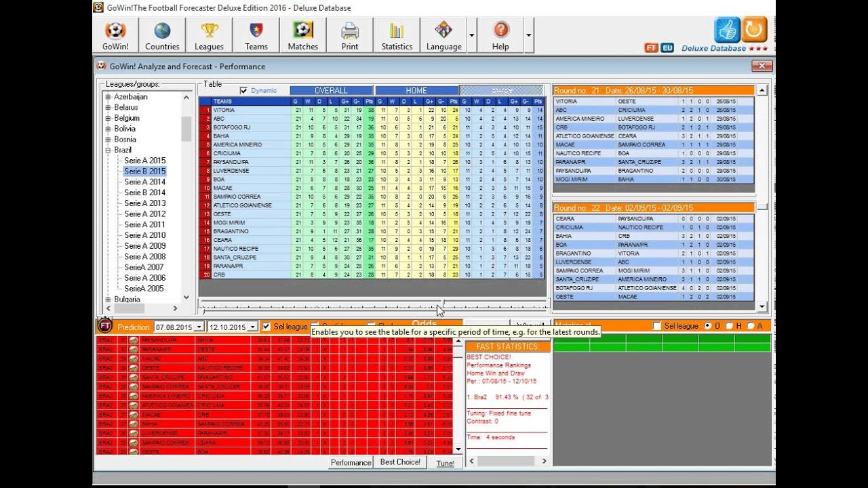The width and height of the screenshot is (868, 488).
Task: Switch to the HOME table tab
Action: 416,90
